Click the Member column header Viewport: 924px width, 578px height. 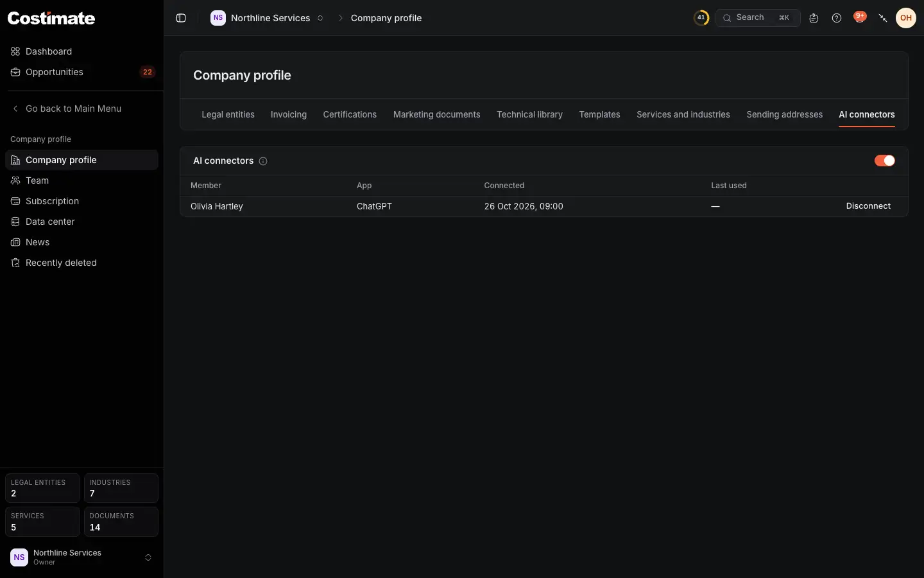[206, 186]
